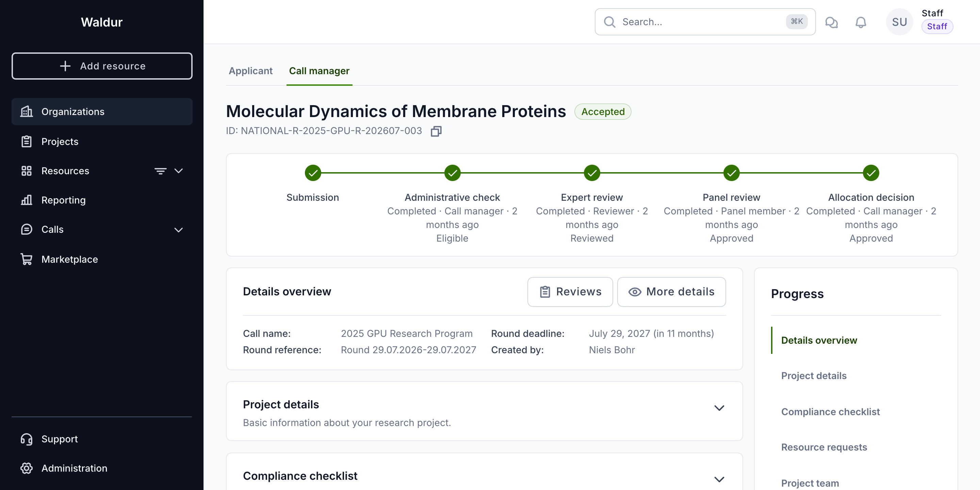This screenshot has width=980, height=490.
Task: Expand the Resources menu chevron
Action: (x=178, y=171)
